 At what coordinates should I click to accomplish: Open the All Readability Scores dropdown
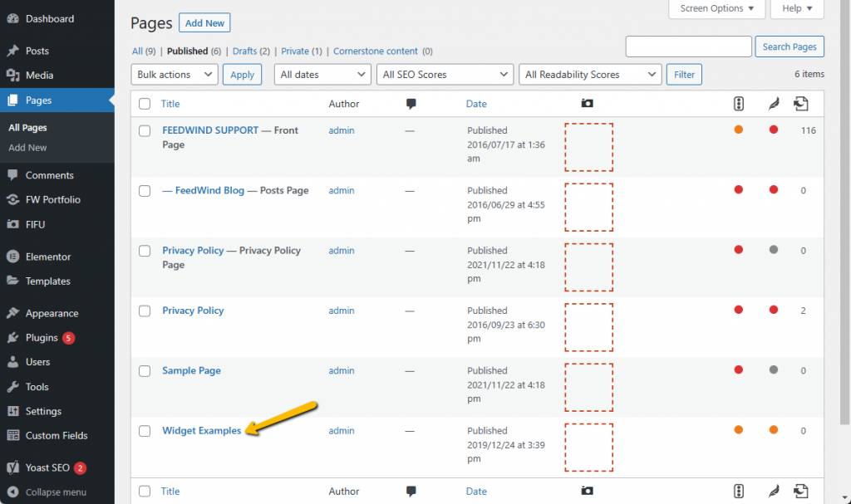tap(589, 74)
